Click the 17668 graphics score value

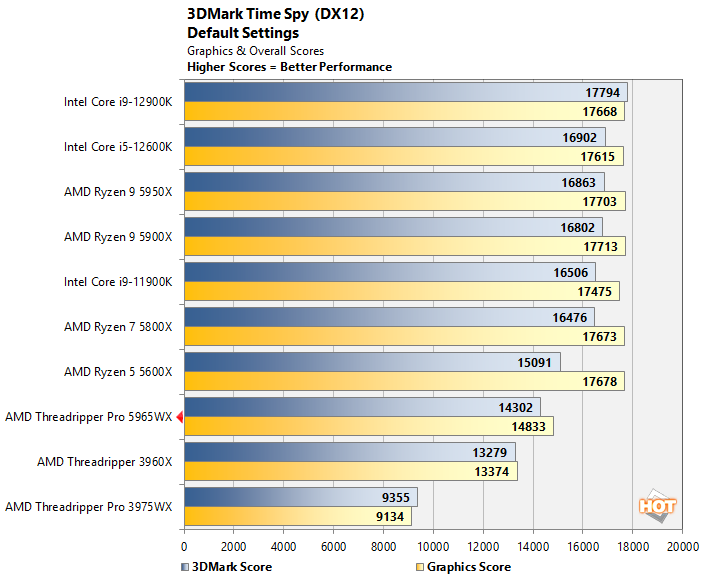600,112
